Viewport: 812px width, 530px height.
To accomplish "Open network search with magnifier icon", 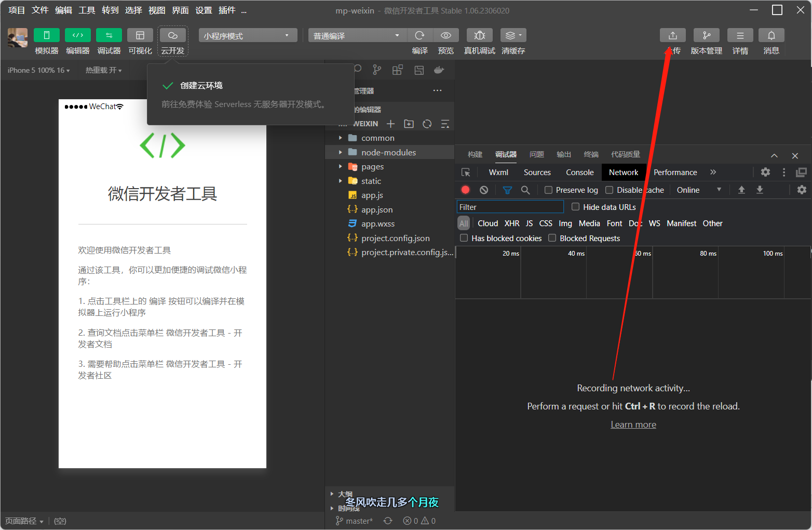I will pyautogui.click(x=525, y=190).
